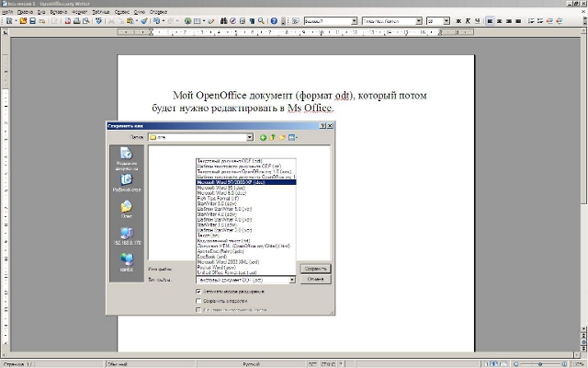Toggle the automatic file extension checkbox

(x=198, y=292)
